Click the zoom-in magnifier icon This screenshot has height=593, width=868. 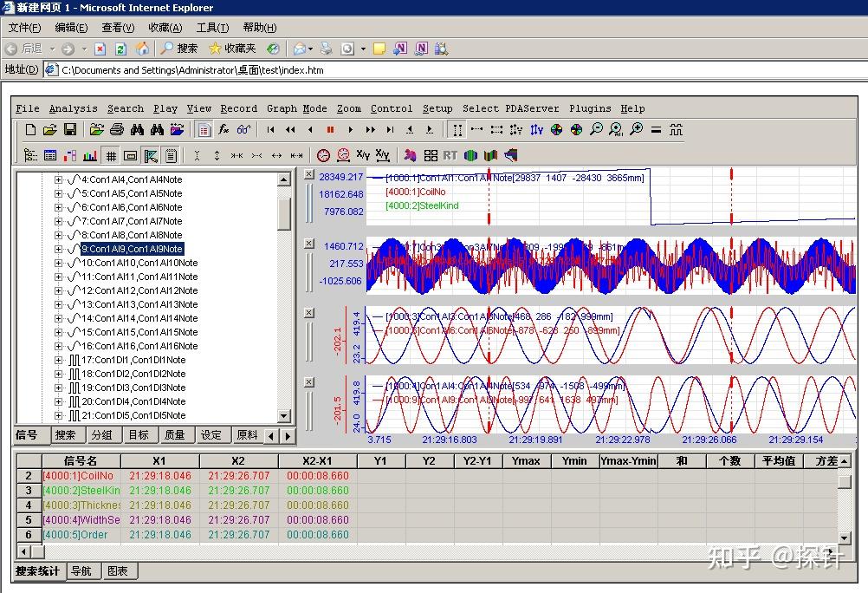pyautogui.click(x=636, y=130)
